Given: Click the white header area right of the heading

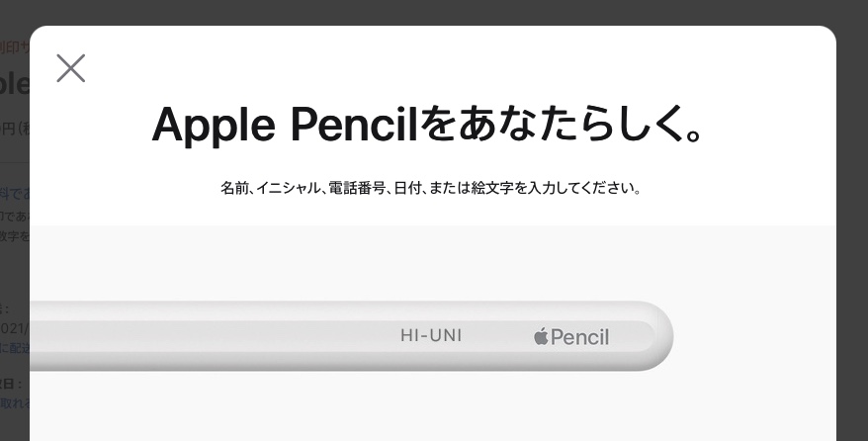Looking at the screenshot, I should 771,124.
